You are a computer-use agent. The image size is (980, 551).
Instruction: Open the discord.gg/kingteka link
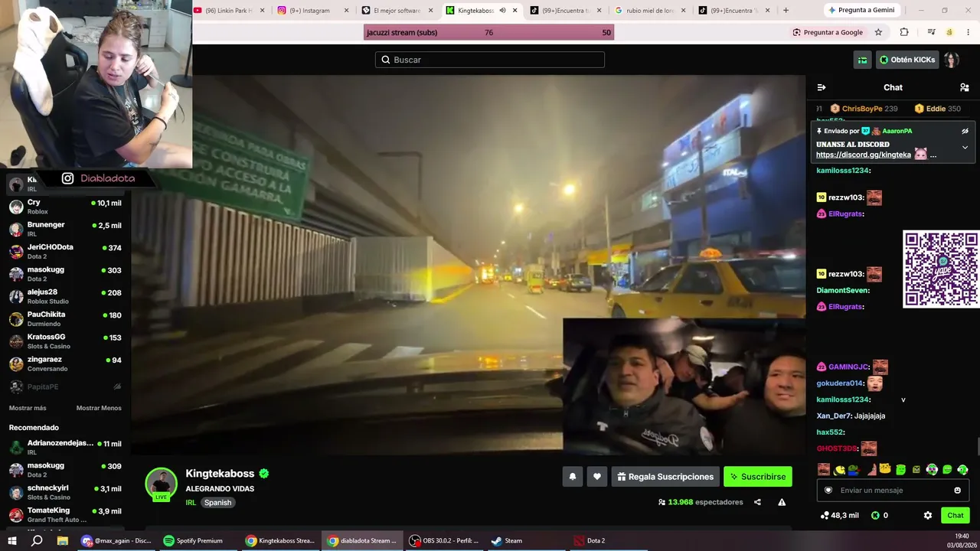[864, 155]
